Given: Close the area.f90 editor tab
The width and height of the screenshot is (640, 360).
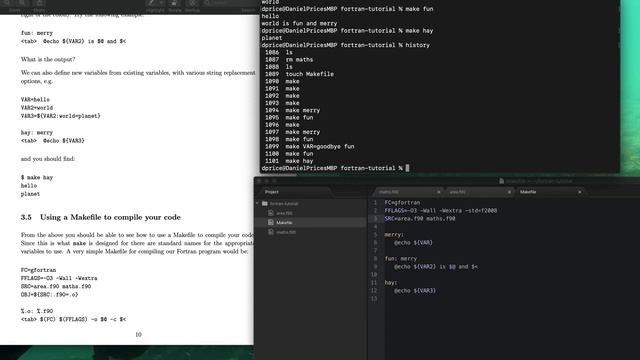Looking at the screenshot, I should [509, 192].
